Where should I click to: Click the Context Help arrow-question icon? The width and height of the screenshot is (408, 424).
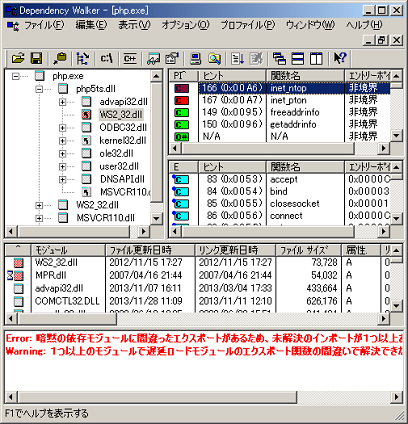coord(340,59)
